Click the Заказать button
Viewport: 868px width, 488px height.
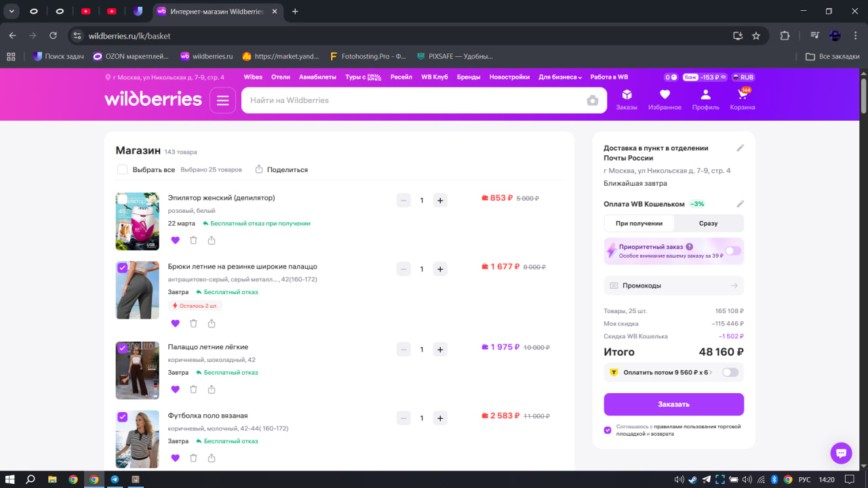tap(674, 404)
